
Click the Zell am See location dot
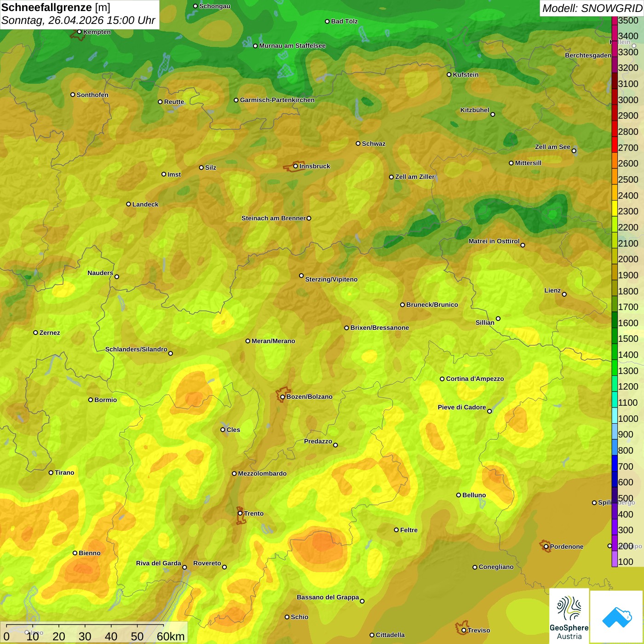pos(574,150)
